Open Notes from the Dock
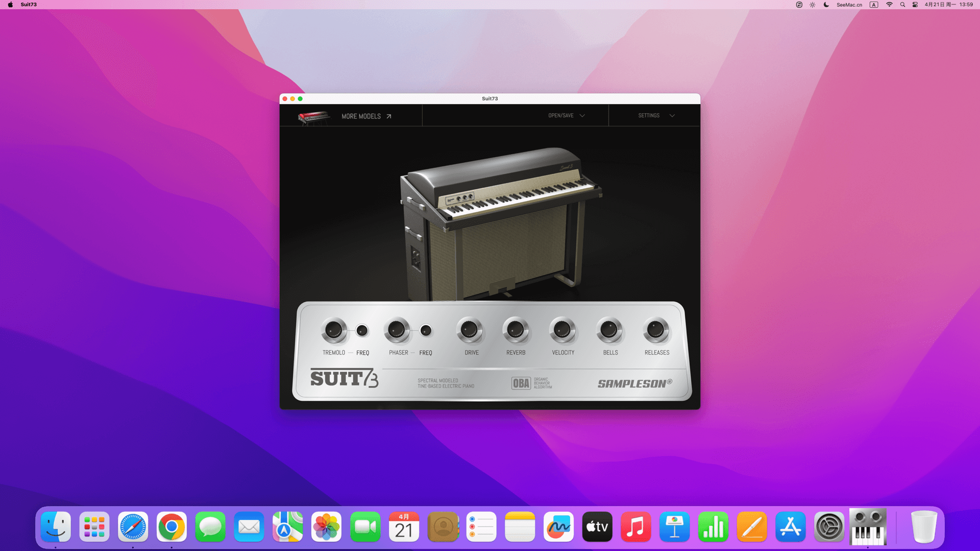 (x=520, y=527)
